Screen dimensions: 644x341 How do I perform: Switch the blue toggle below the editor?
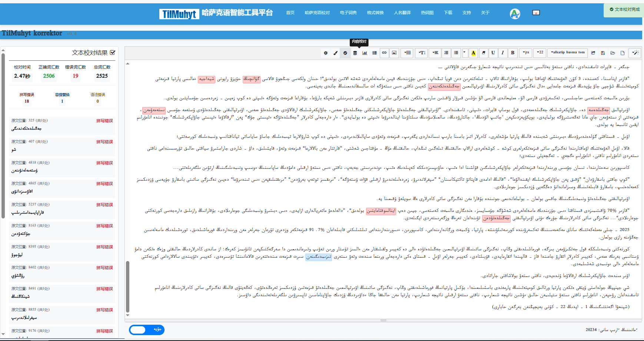coord(146,330)
